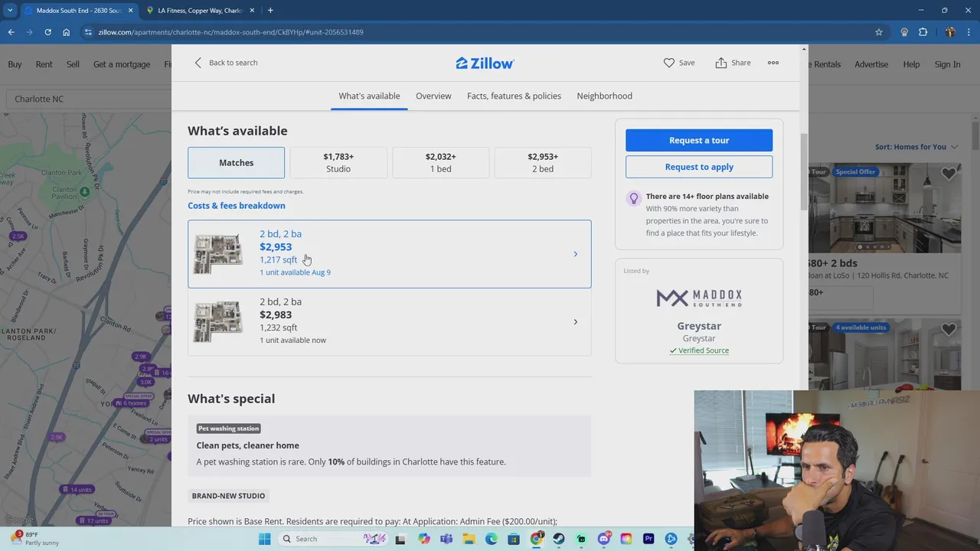Click Advertise in top navigation
The width and height of the screenshot is (980, 551).
click(x=871, y=64)
